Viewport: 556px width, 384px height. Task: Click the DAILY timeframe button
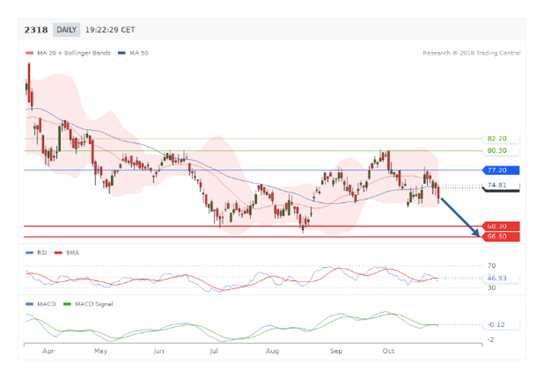[x=66, y=30]
